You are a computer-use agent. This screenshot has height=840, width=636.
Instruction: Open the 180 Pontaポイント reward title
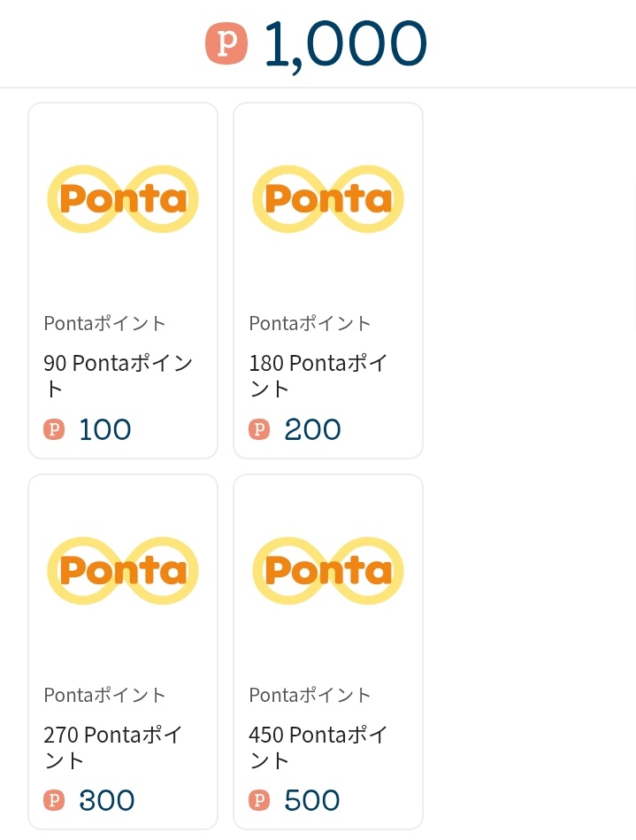tap(318, 375)
